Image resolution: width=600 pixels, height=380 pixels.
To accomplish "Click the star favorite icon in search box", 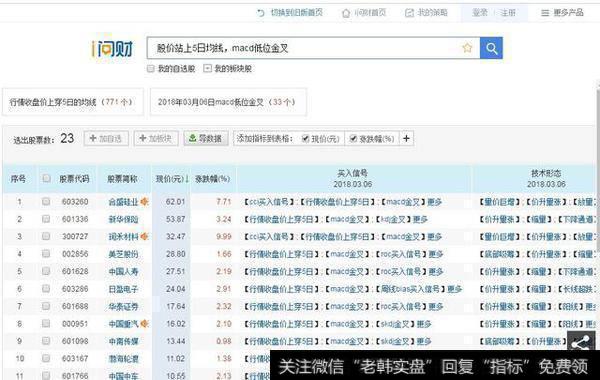I will coord(467,48).
